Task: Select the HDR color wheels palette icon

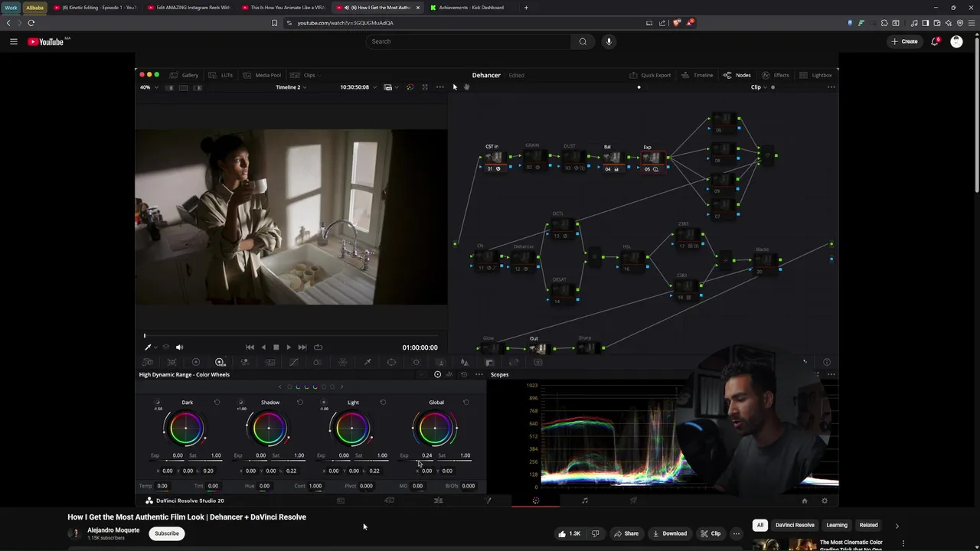Action: (x=220, y=362)
